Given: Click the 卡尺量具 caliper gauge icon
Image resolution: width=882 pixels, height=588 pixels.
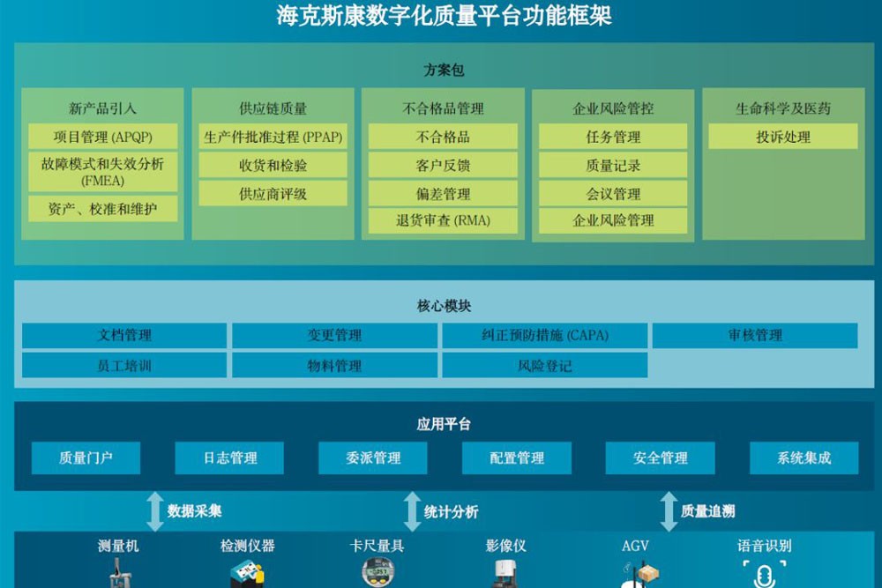Looking at the screenshot, I should coord(377,572).
